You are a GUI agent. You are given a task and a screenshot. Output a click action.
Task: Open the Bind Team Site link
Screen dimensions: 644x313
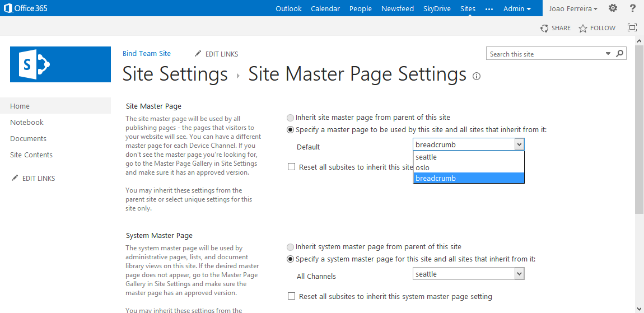point(147,53)
